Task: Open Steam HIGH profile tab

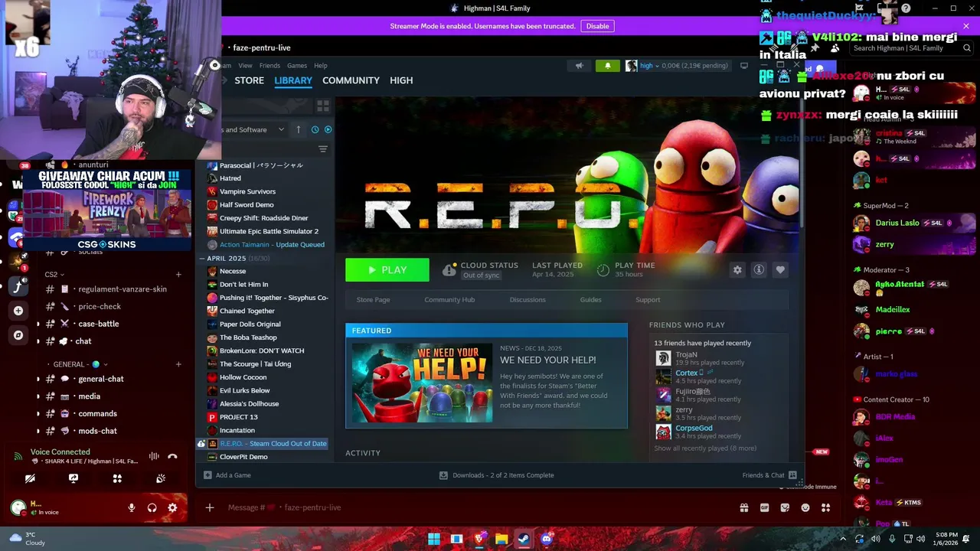Action: click(401, 80)
